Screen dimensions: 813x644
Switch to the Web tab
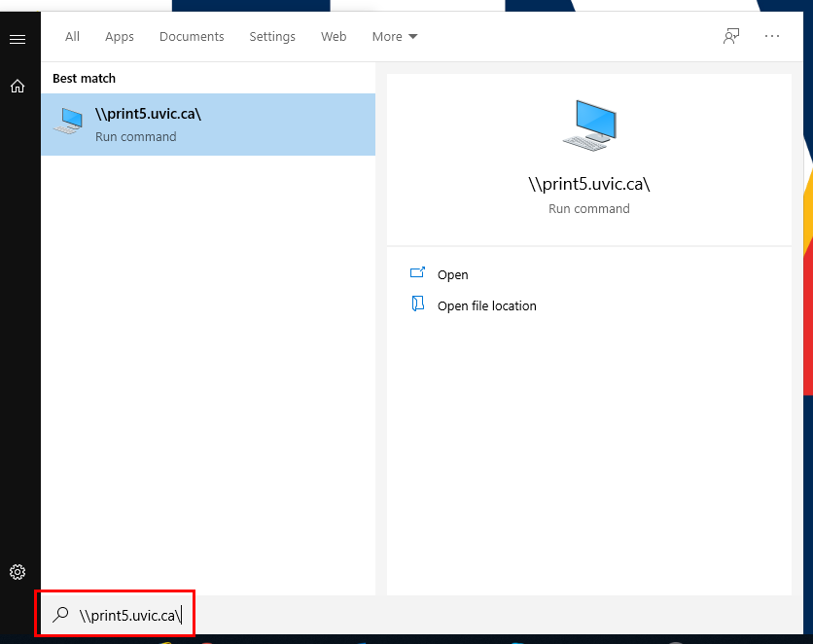[x=334, y=37]
